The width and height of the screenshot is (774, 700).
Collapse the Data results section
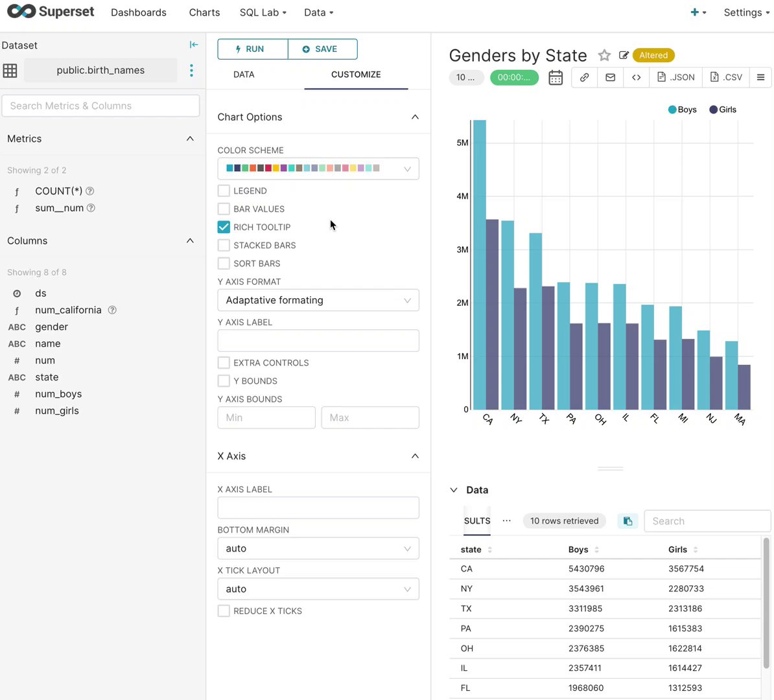(x=454, y=490)
